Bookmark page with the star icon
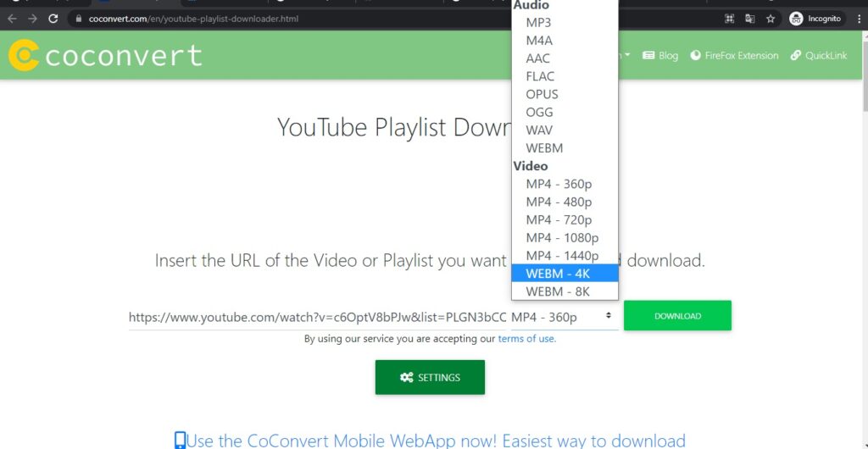The height and width of the screenshot is (449, 868). pyautogui.click(x=770, y=19)
